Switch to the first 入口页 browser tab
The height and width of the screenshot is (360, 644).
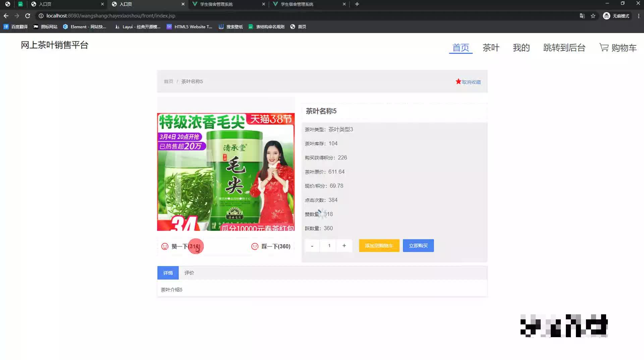pos(67,4)
